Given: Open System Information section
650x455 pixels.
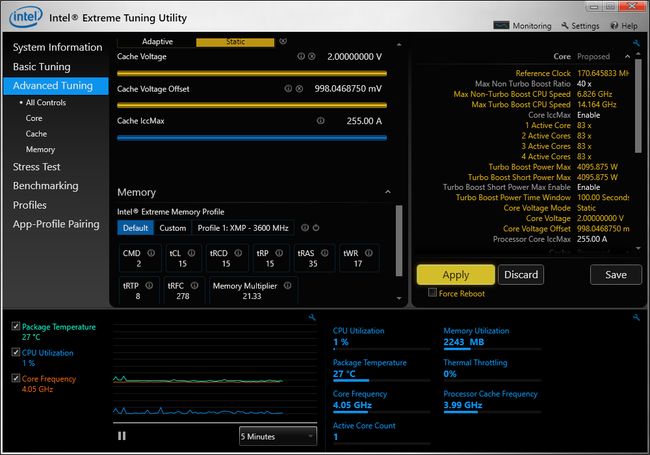Looking at the screenshot, I should tap(57, 47).
